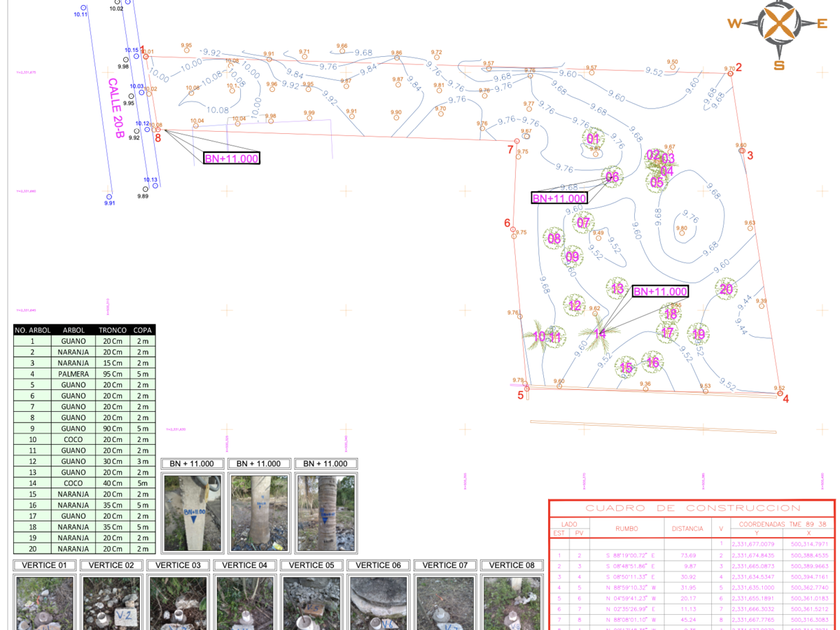
Task: Select tree marker 07 on the plan
Action: [583, 222]
